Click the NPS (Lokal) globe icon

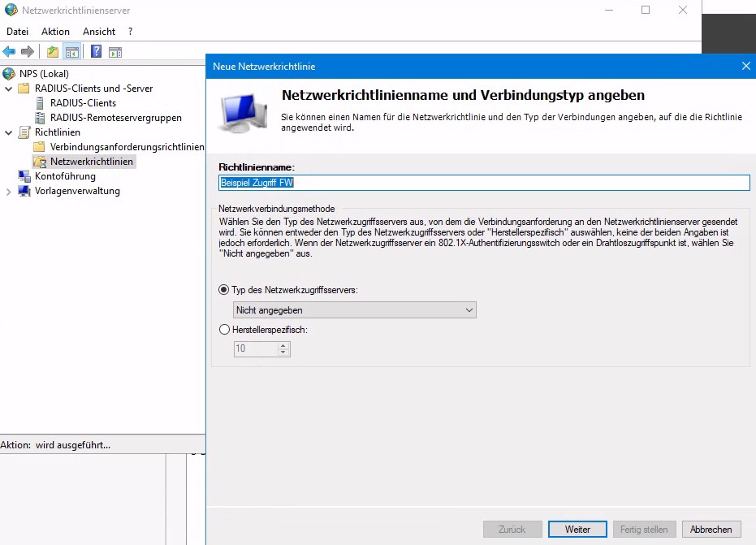[x=9, y=74]
